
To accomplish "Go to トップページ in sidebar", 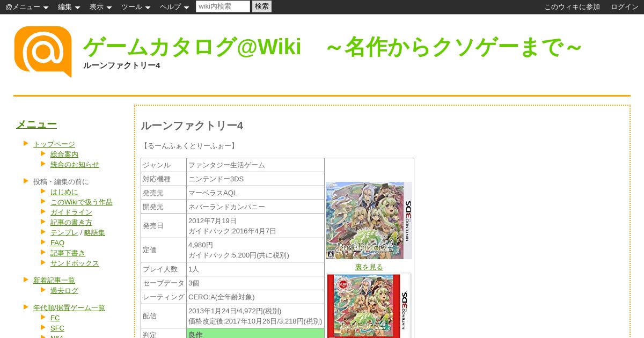I will point(54,144).
